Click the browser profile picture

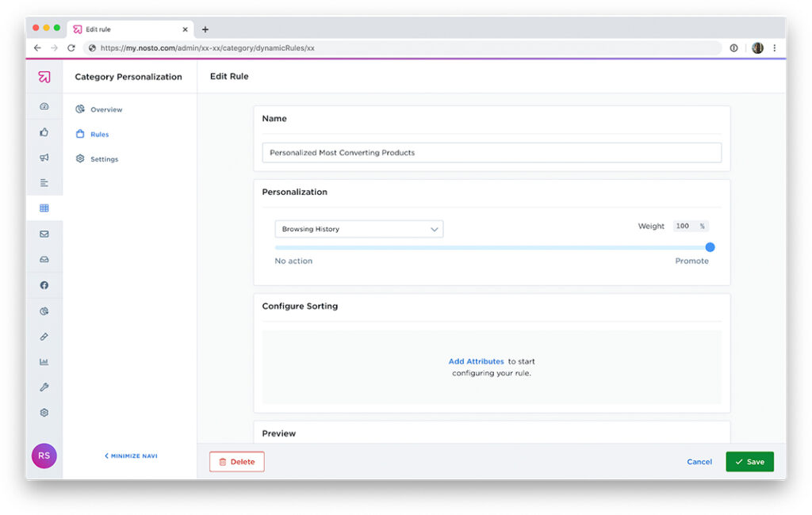tap(757, 48)
